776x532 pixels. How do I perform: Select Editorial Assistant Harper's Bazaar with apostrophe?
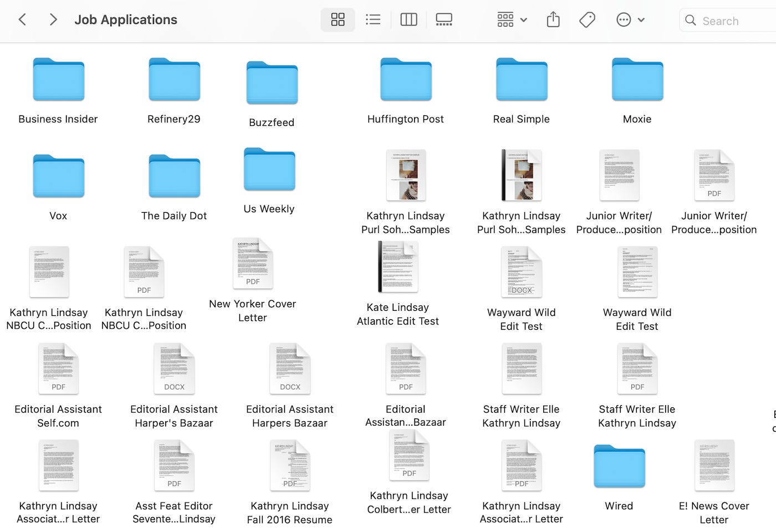[174, 369]
